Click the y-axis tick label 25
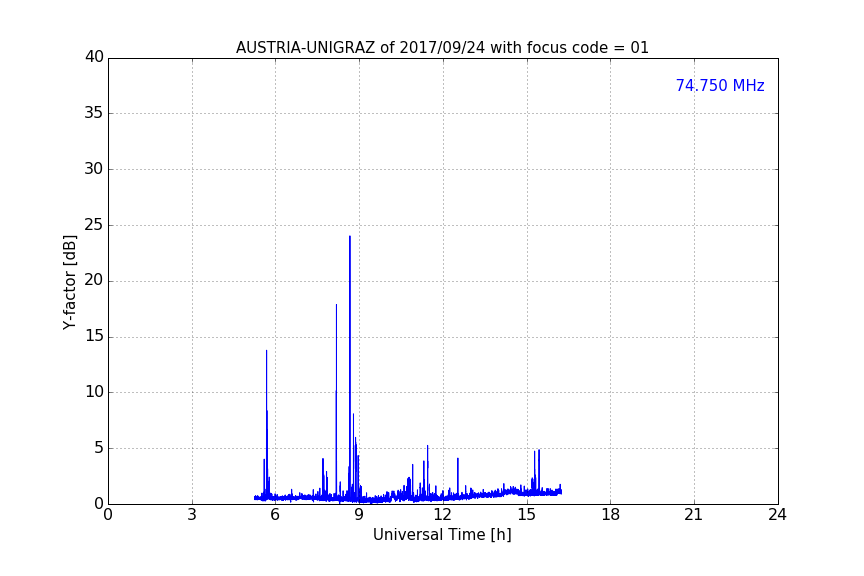Viewport: 864px width, 576px height. click(94, 224)
